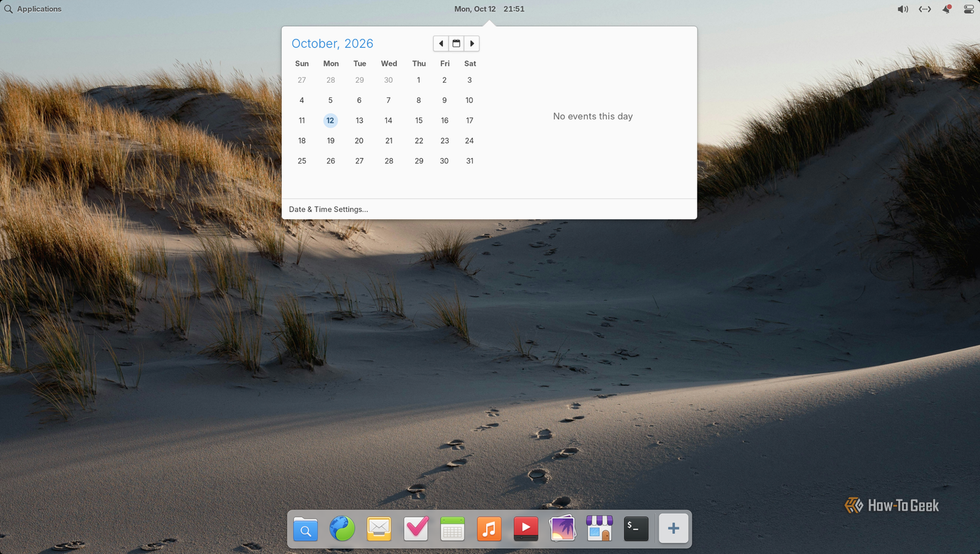Select October 31 in the calendar
980x554 pixels.
[470, 161]
